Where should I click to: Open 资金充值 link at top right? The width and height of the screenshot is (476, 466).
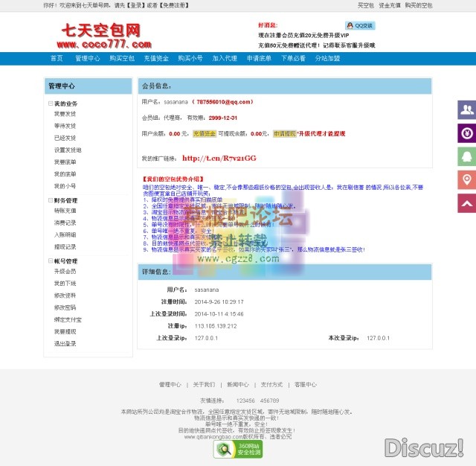pos(390,5)
